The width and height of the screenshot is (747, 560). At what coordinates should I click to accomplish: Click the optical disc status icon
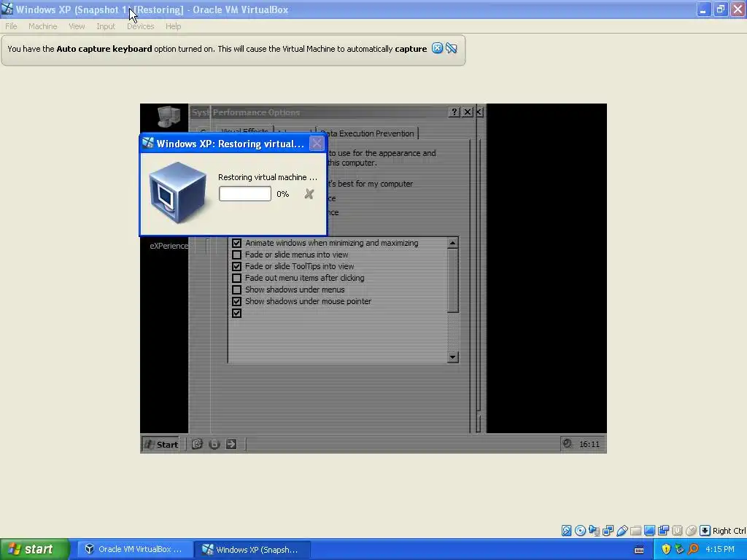tap(580, 531)
